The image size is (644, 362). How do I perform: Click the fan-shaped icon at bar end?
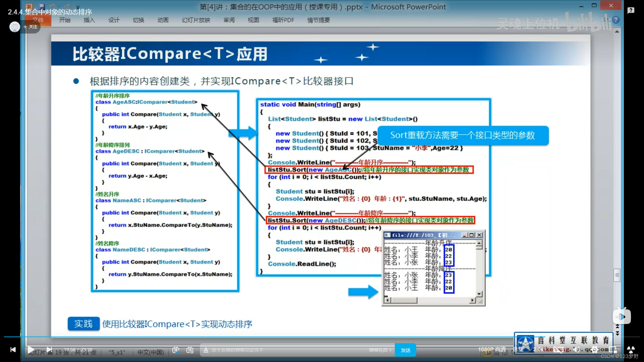point(631,350)
